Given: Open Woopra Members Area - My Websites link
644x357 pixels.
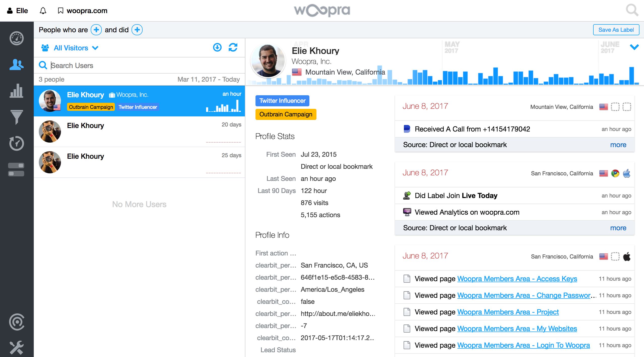Looking at the screenshot, I should (517, 329).
